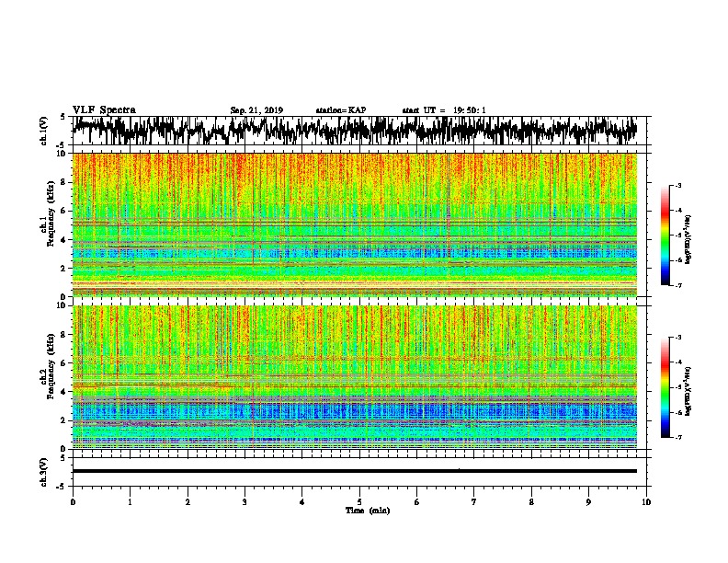The height and width of the screenshot is (563, 728).
Task: Select the date text "Sep. 21, 2019"
Action: click(x=256, y=110)
